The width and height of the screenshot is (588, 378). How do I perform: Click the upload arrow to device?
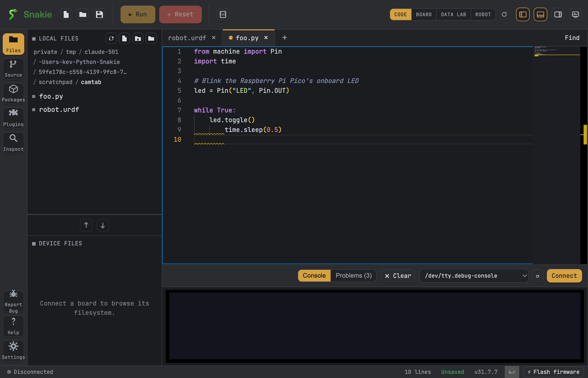point(86,225)
